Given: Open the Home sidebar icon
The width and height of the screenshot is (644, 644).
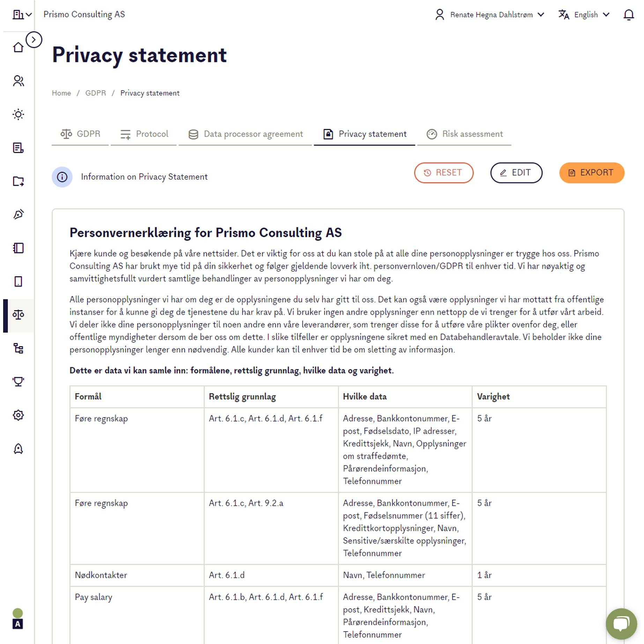Looking at the screenshot, I should pos(18,47).
